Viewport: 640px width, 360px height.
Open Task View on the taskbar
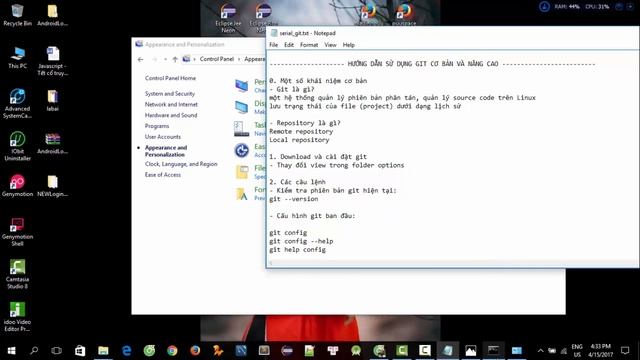click(x=57, y=351)
